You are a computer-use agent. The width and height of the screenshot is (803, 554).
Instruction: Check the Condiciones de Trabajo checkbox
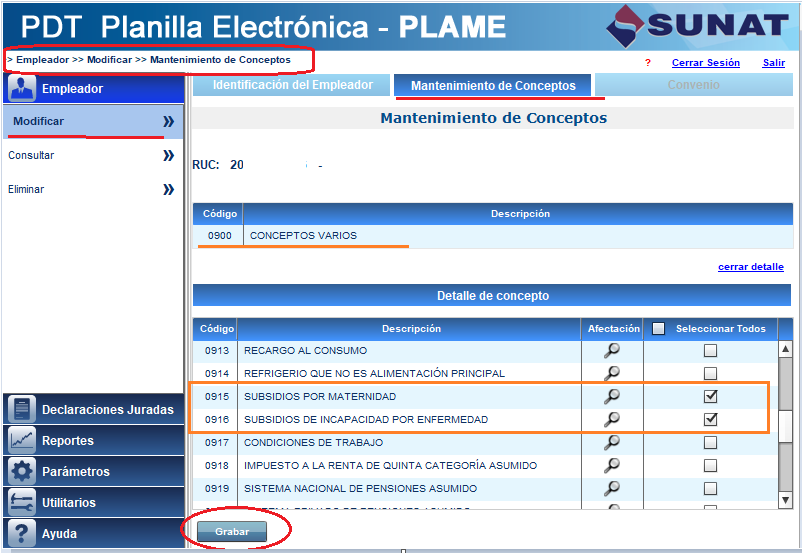pos(710,442)
